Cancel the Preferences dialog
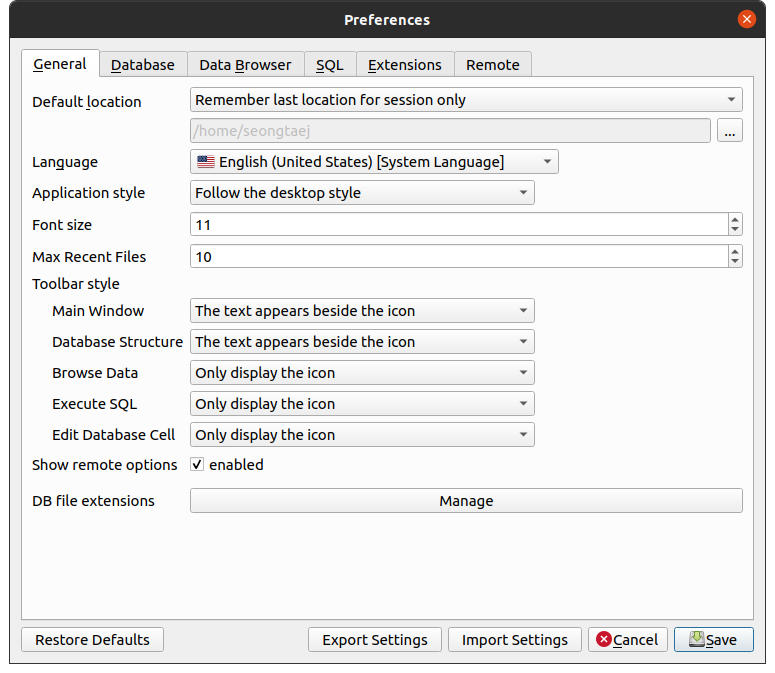This screenshot has width=775, height=673. click(x=628, y=640)
